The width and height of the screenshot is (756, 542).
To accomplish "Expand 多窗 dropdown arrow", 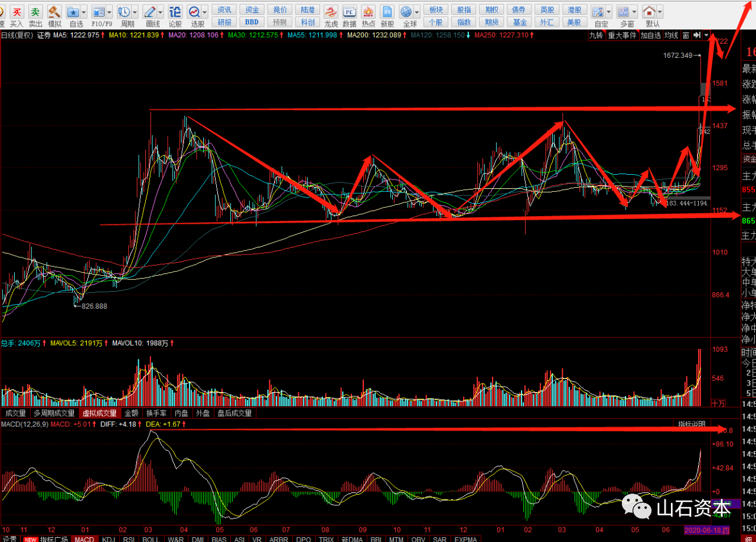I will 634,12.
